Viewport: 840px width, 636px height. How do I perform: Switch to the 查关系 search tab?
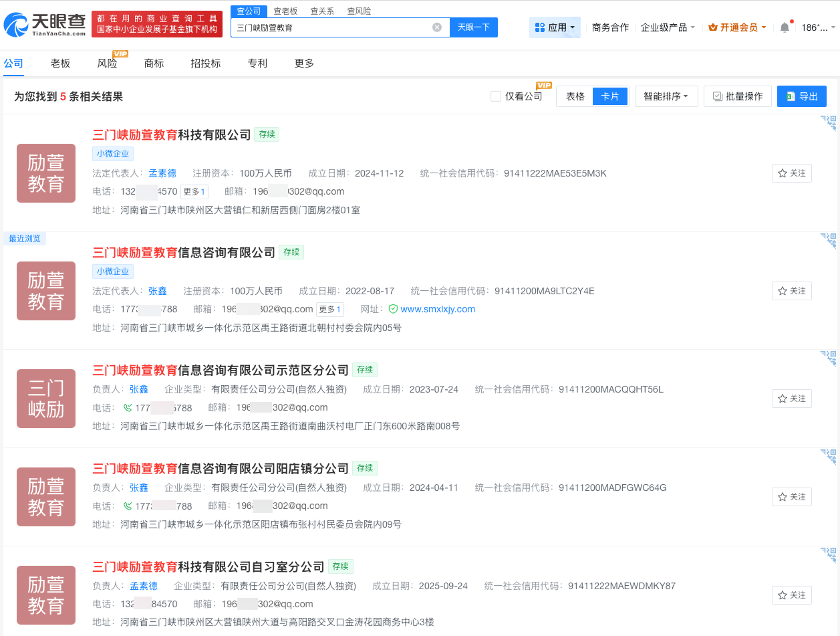tap(322, 11)
